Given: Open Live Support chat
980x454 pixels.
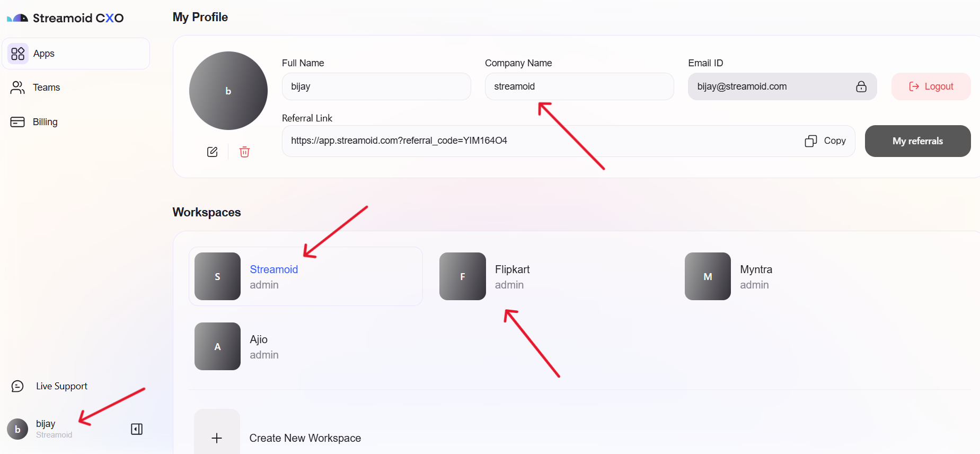Looking at the screenshot, I should pos(61,386).
